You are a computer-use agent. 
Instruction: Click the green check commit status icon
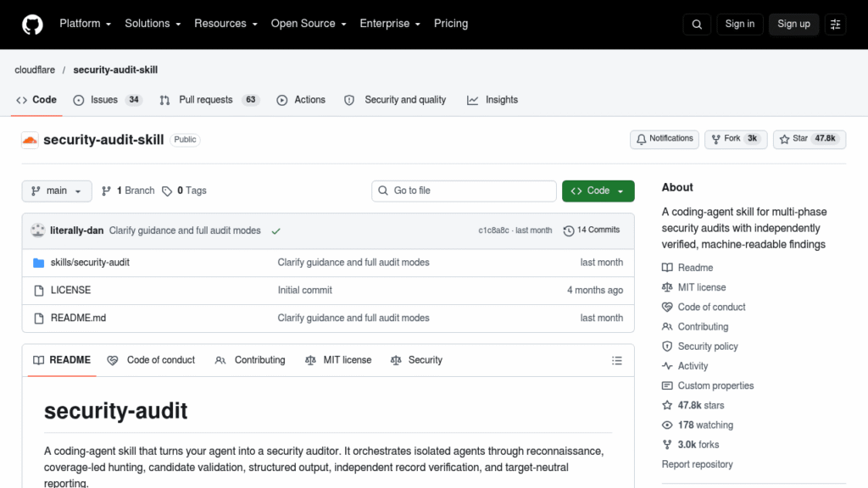[275, 230]
